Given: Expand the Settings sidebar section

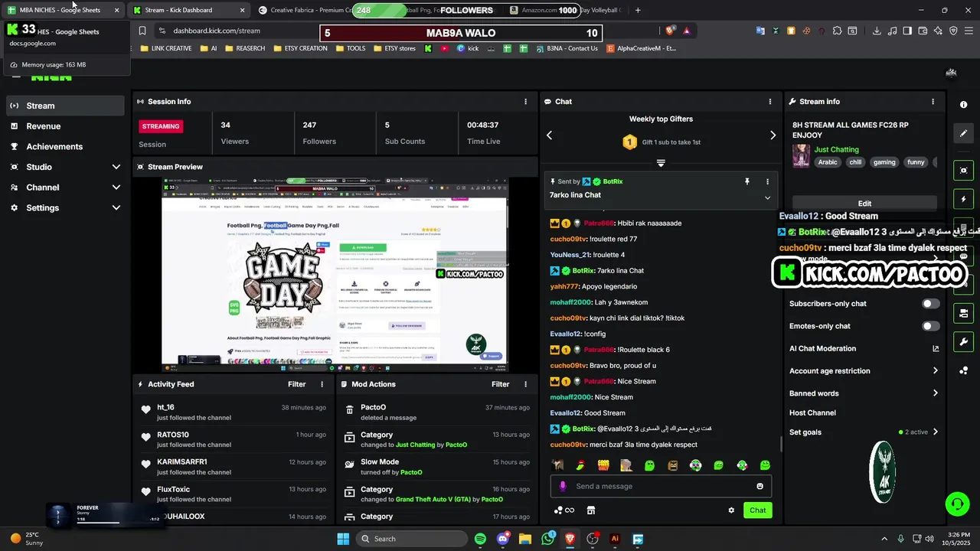Looking at the screenshot, I should point(65,207).
